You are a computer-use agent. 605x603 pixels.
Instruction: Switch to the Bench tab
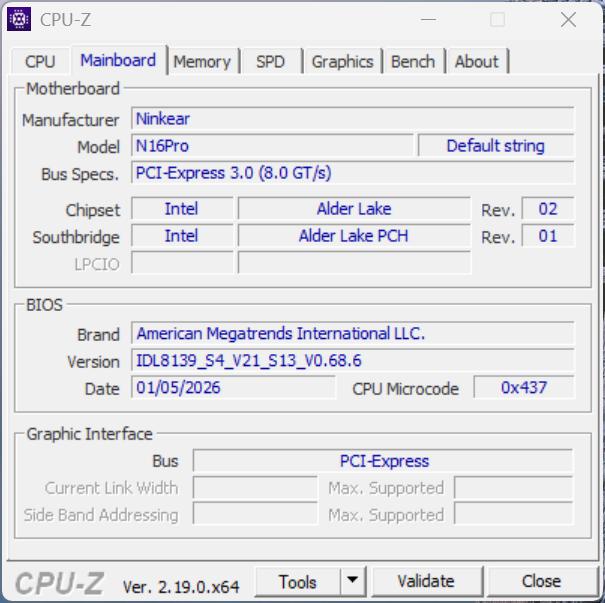tap(413, 62)
